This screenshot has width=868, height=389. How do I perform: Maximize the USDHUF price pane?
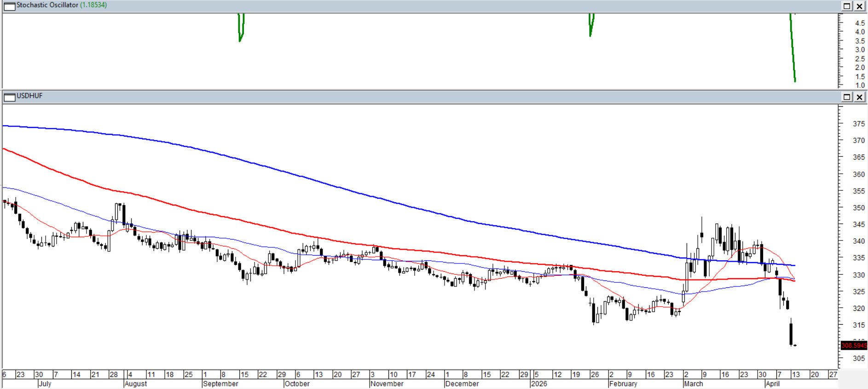(x=847, y=97)
